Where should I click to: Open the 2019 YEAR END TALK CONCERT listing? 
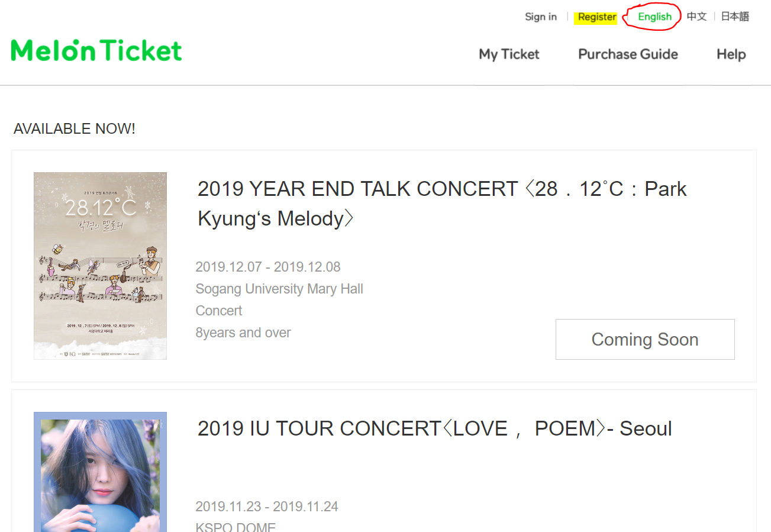click(441, 203)
